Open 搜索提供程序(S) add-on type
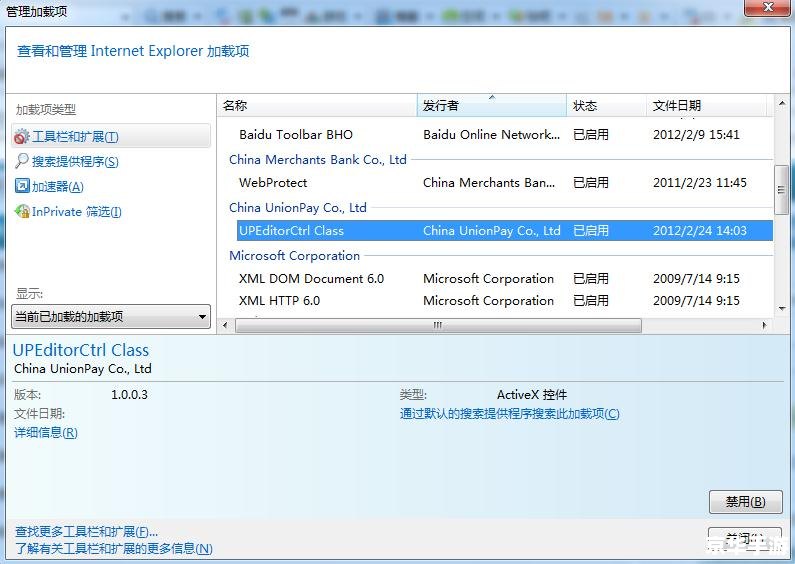795x564 pixels. click(x=76, y=162)
